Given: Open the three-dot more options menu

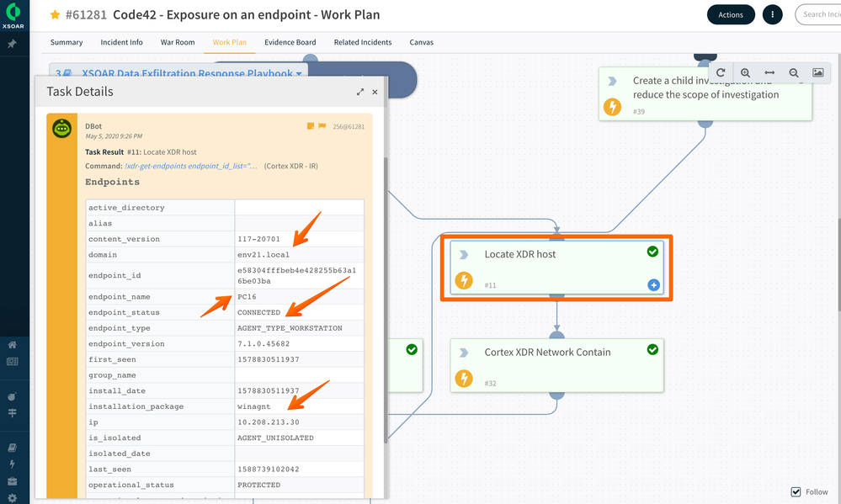Looking at the screenshot, I should coord(772,14).
